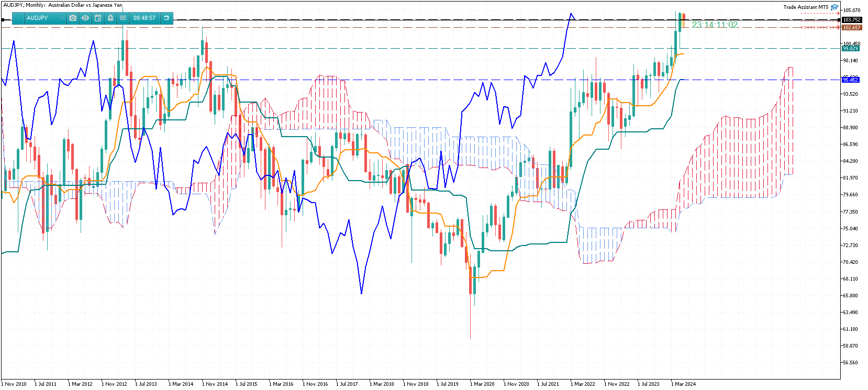Click the 86.590 price scale value
868x390 pixels.
[x=850, y=144]
